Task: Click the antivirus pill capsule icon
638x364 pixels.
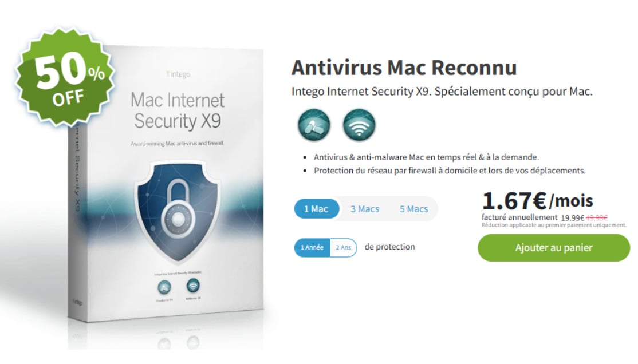Action: pos(314,125)
